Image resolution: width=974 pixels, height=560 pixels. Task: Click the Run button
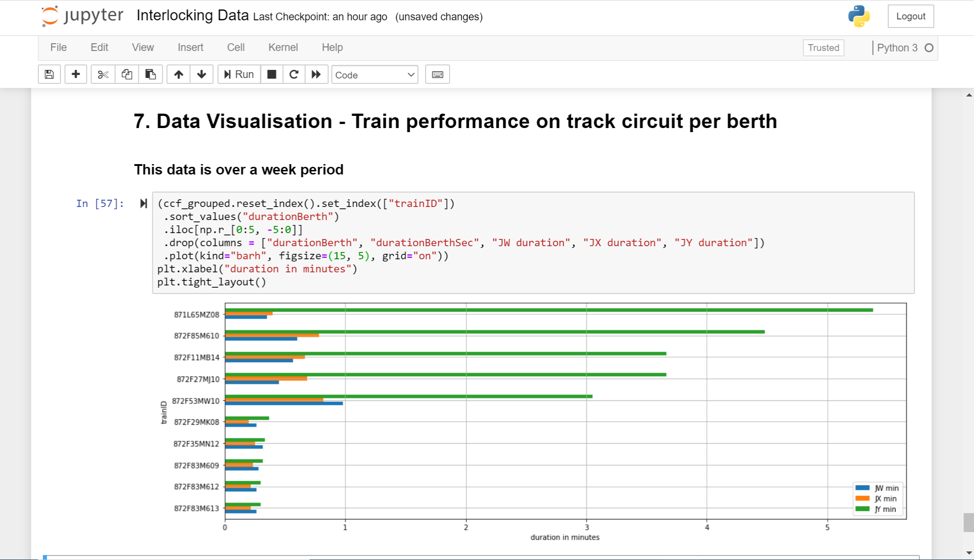(x=239, y=74)
